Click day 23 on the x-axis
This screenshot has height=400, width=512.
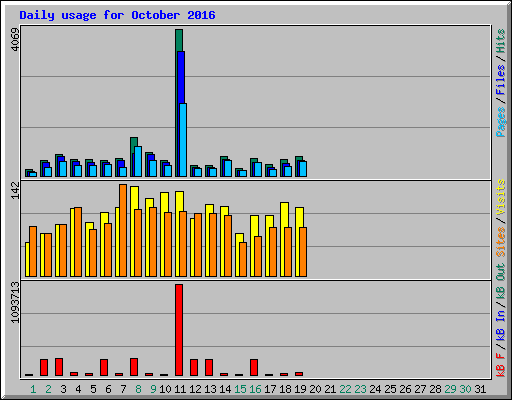coord(360,389)
